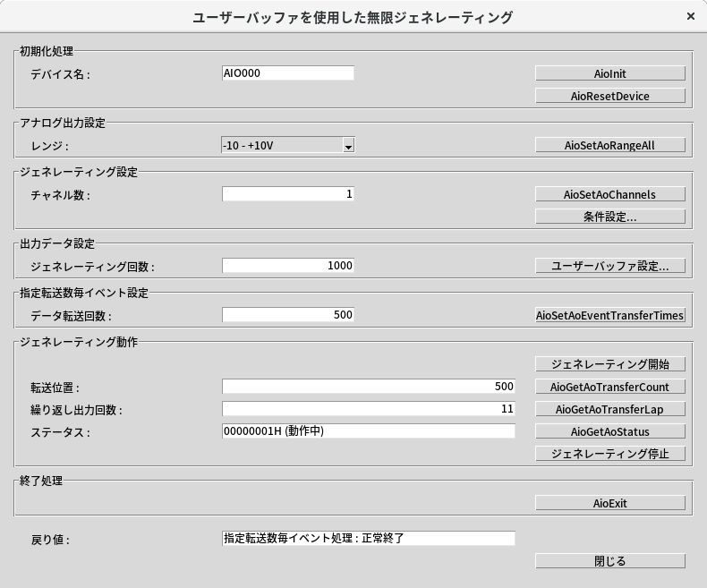Select the ジェネレーティング回数 field

pyautogui.click(x=287, y=266)
